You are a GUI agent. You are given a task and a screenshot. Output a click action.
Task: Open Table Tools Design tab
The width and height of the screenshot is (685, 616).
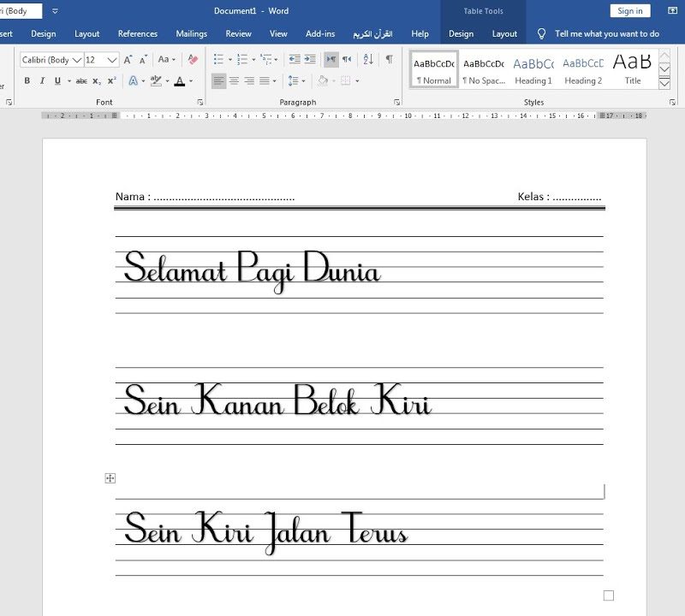pos(461,33)
